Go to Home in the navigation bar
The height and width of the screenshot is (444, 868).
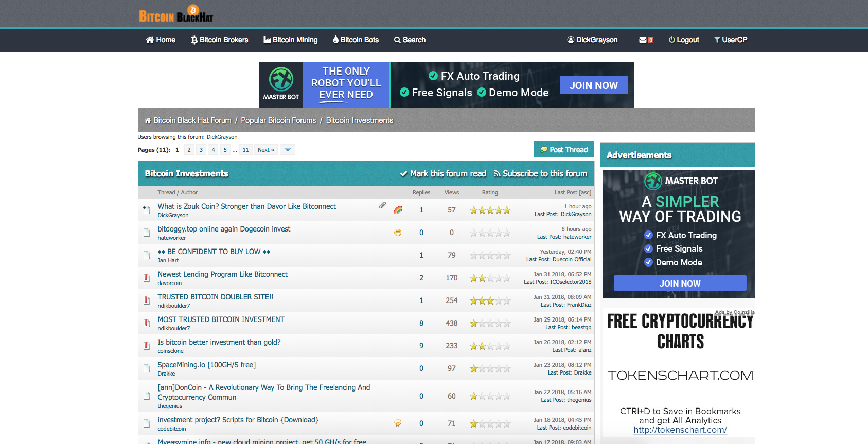[161, 40]
